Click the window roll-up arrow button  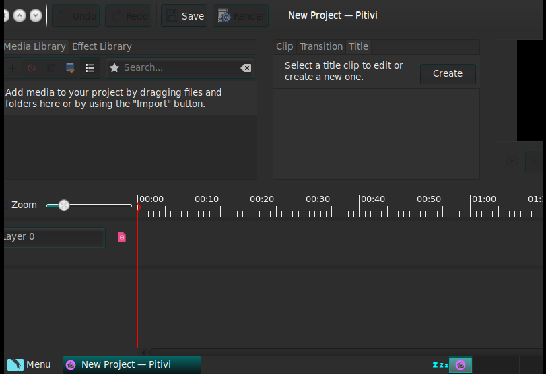click(x=20, y=15)
